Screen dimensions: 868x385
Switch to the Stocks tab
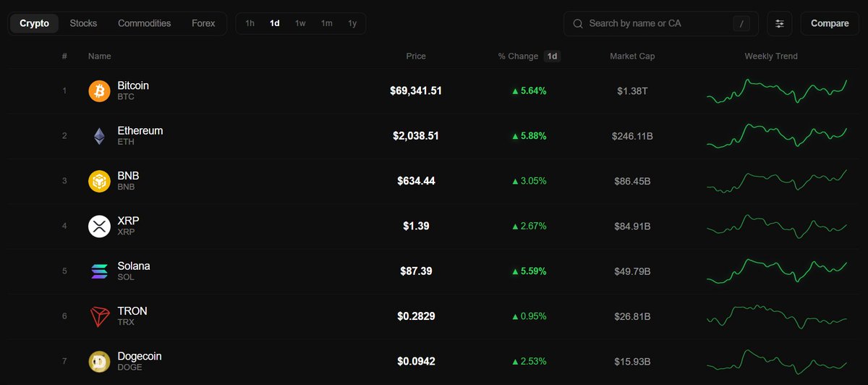coord(83,23)
